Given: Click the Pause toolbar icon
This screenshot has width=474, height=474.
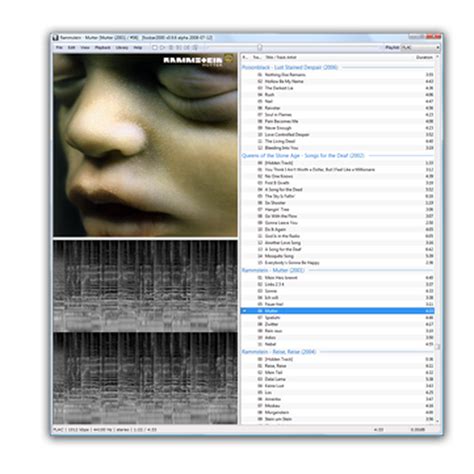Looking at the screenshot, I should coord(171,48).
